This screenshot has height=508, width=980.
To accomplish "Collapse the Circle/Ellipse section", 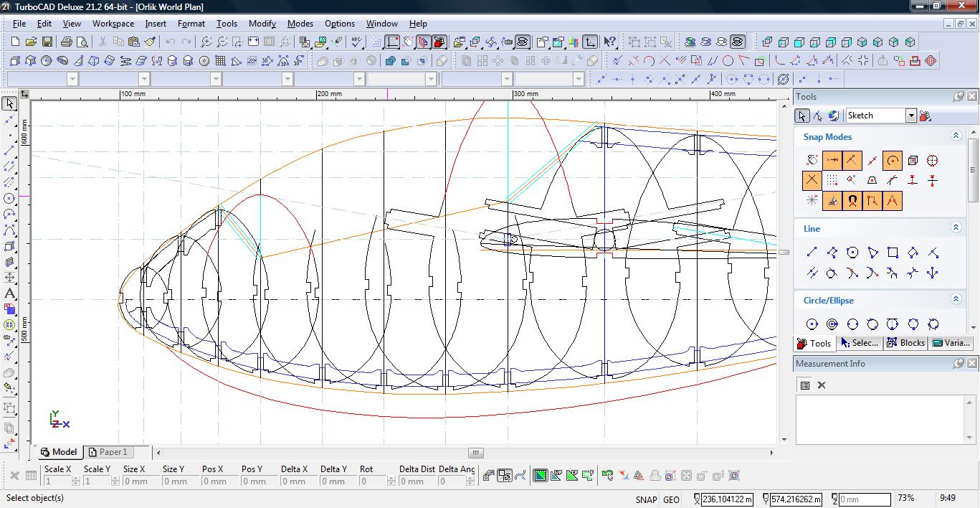I will click(x=956, y=299).
